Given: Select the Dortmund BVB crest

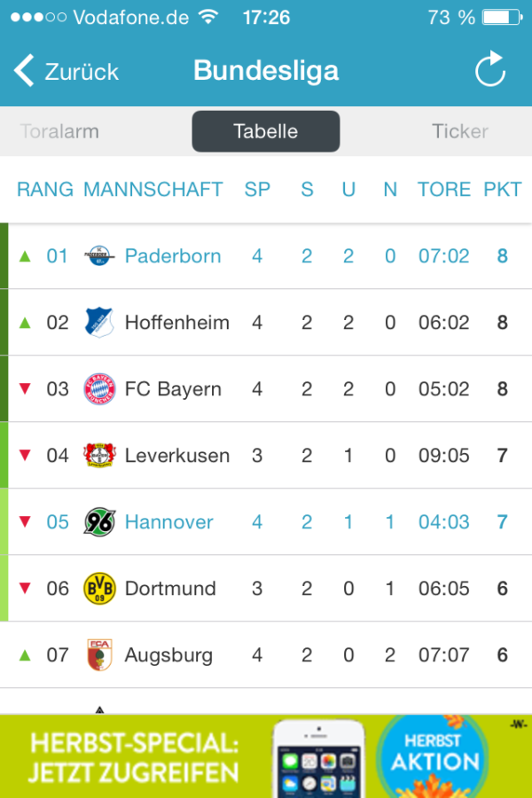Looking at the screenshot, I should [x=100, y=588].
